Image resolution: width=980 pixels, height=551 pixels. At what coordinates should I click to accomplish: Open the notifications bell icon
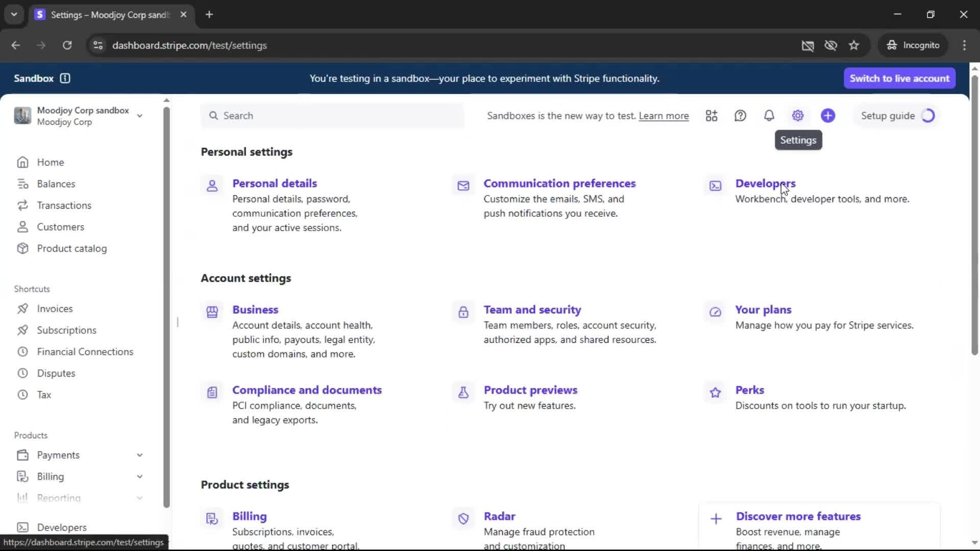[x=769, y=116]
